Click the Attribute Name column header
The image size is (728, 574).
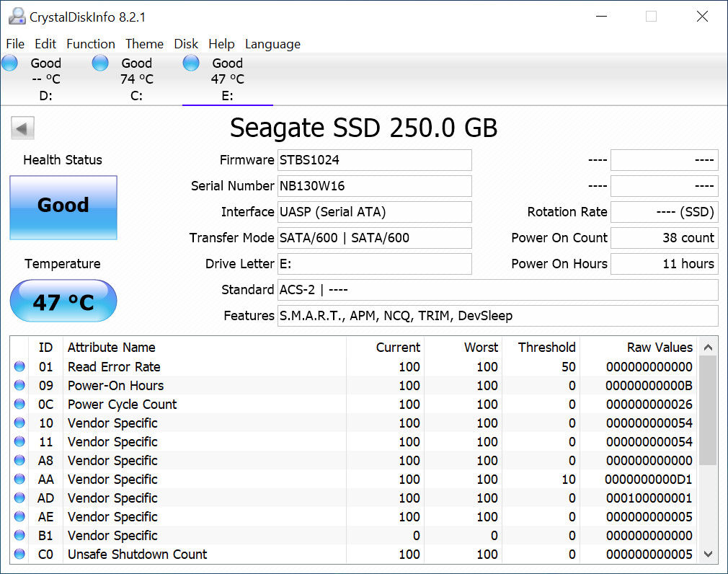pos(112,348)
